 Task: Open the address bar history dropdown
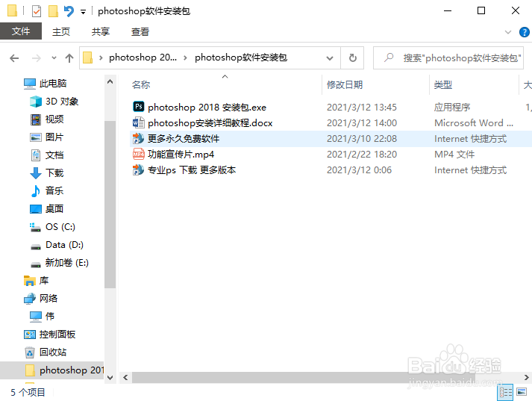coord(330,58)
